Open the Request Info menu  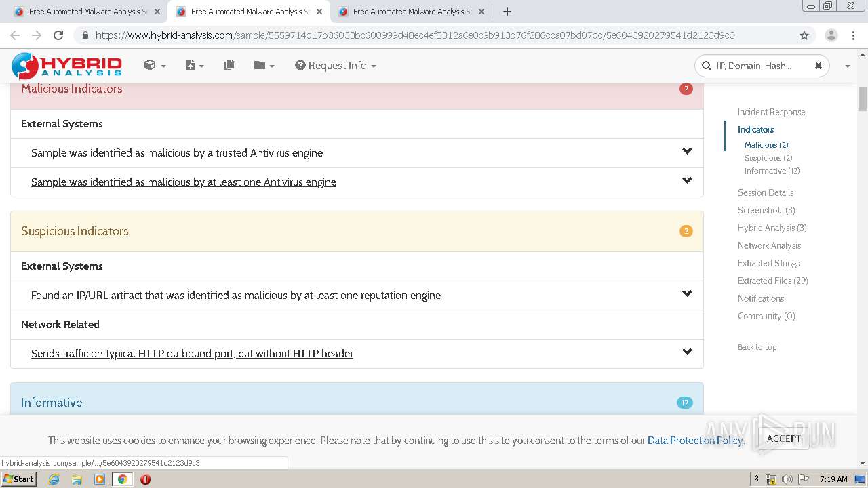336,65
